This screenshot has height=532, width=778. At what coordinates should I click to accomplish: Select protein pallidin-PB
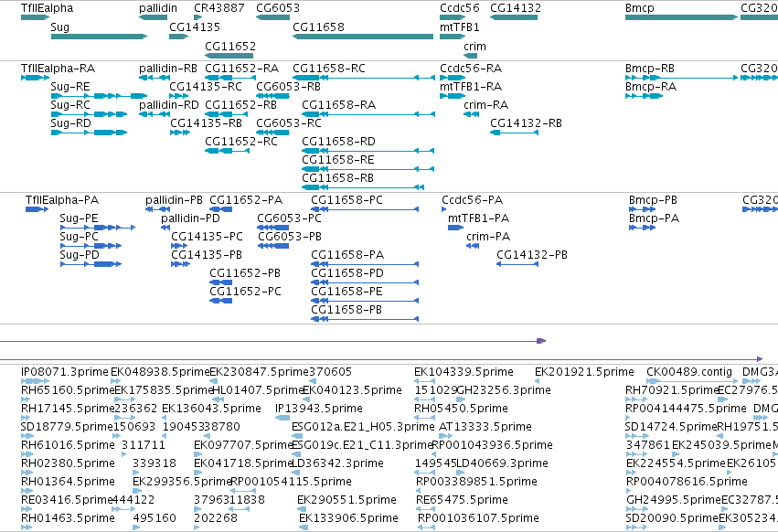click(x=158, y=209)
